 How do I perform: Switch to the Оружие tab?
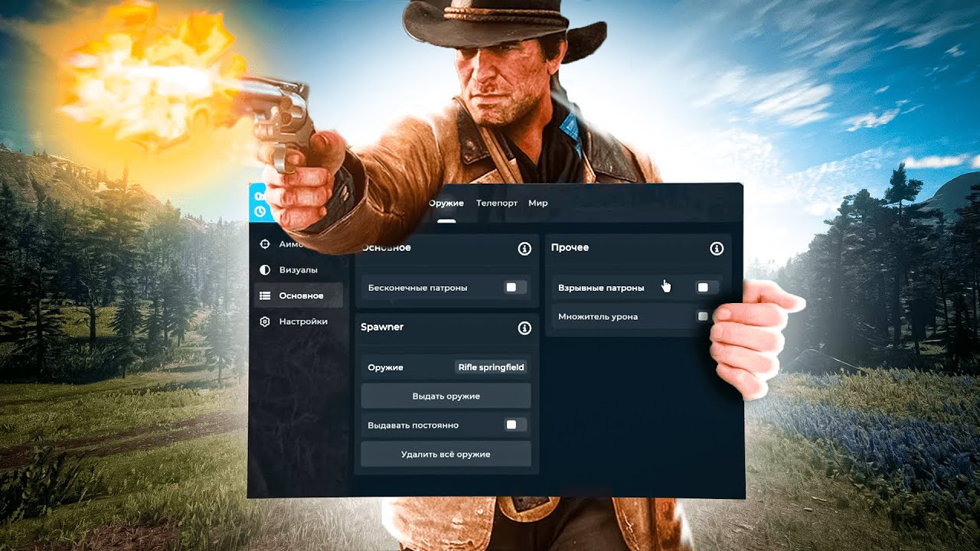(446, 204)
